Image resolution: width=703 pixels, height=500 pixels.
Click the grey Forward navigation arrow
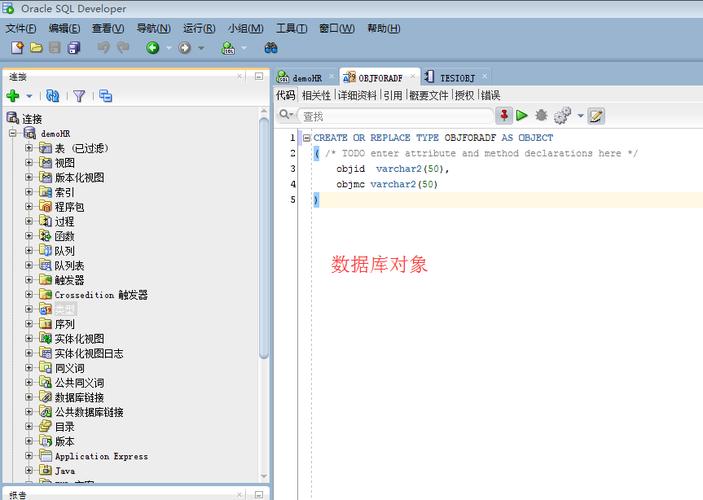(184, 47)
